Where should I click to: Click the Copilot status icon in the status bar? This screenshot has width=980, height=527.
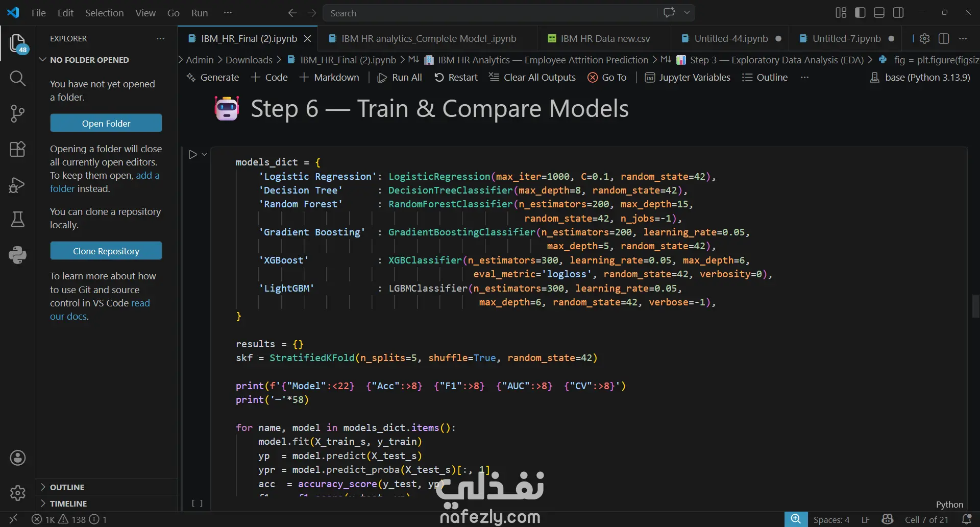tap(888, 519)
